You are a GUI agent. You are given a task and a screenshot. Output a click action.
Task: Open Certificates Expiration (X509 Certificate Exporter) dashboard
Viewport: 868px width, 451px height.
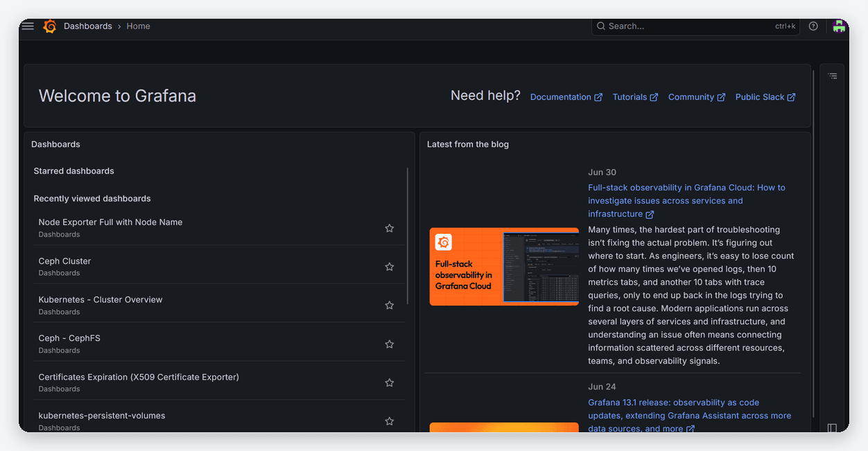[139, 377]
